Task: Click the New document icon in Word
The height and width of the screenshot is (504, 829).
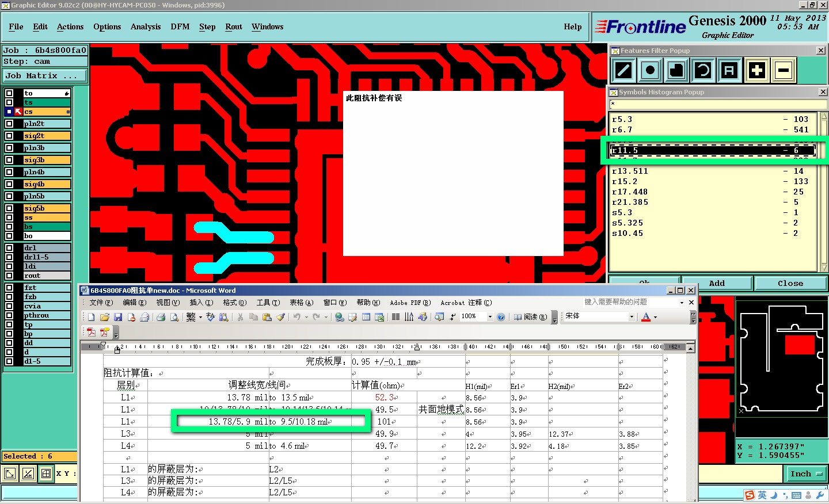Action: (91, 317)
